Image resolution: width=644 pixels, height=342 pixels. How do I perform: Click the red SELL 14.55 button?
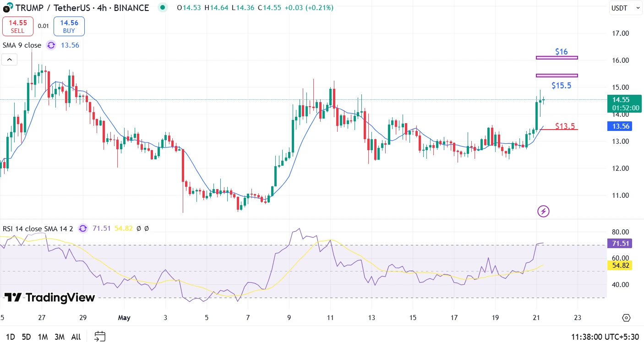(x=18, y=26)
